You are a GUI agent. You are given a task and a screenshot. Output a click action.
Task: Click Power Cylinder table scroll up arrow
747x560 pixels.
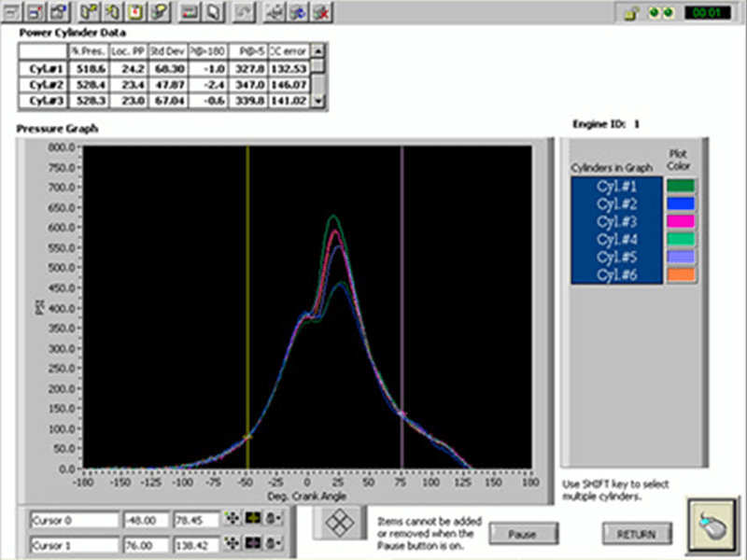coord(318,50)
